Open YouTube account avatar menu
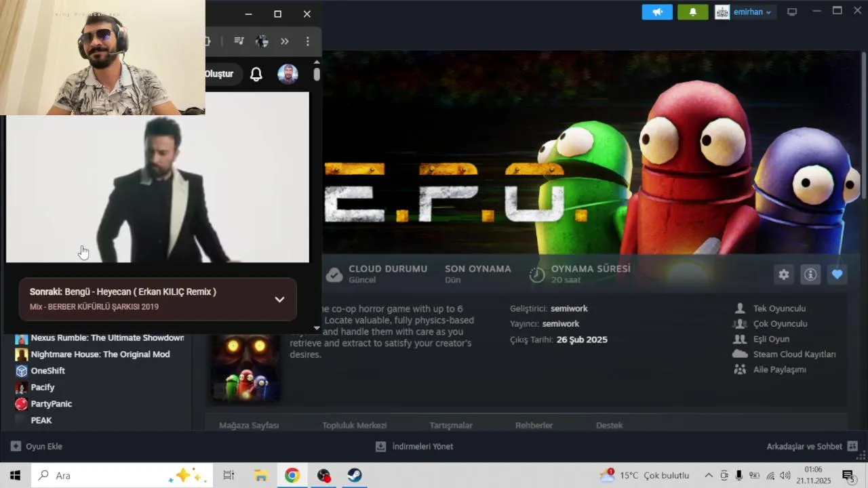 (x=288, y=75)
